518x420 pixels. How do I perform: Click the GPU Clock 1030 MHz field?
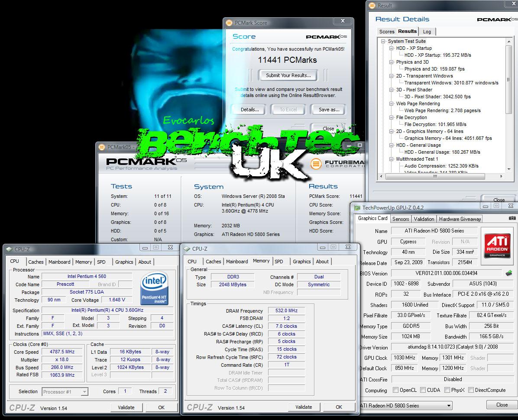pos(405,358)
